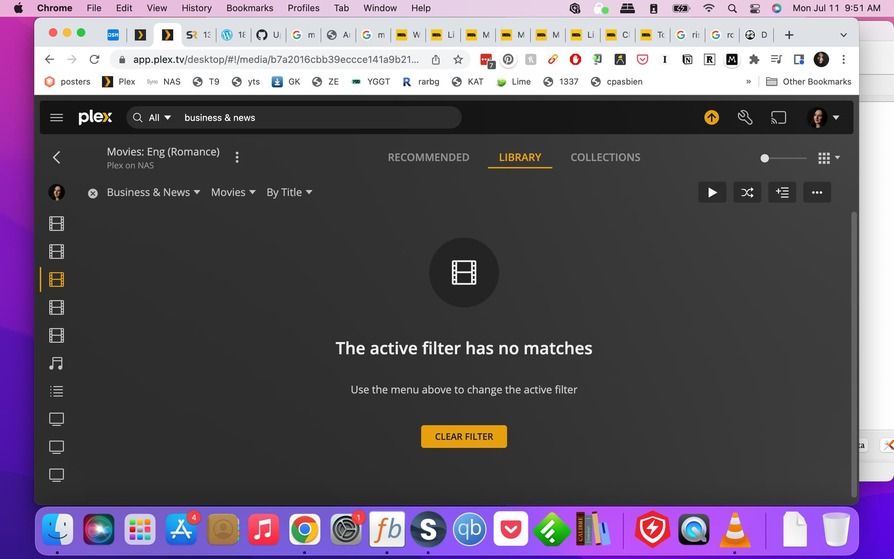Show hidden bookmarks with double chevron
The image size is (894, 559).
tap(748, 82)
